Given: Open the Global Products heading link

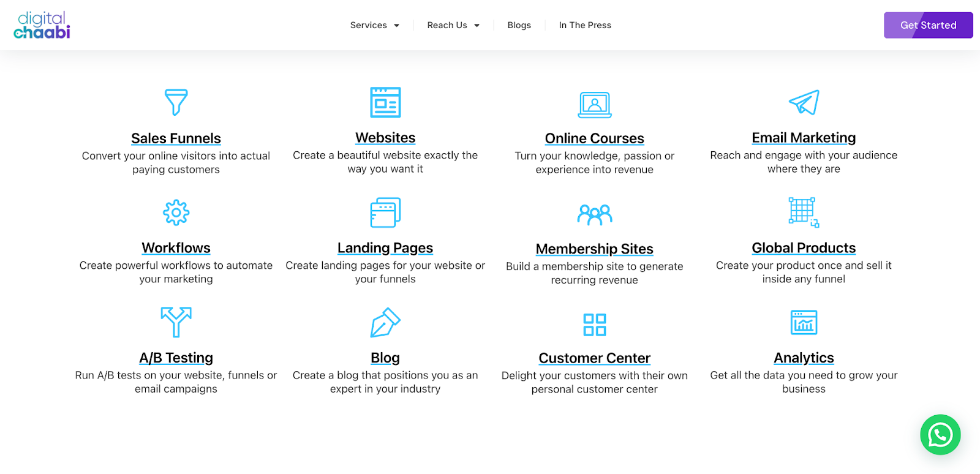Looking at the screenshot, I should tap(804, 248).
